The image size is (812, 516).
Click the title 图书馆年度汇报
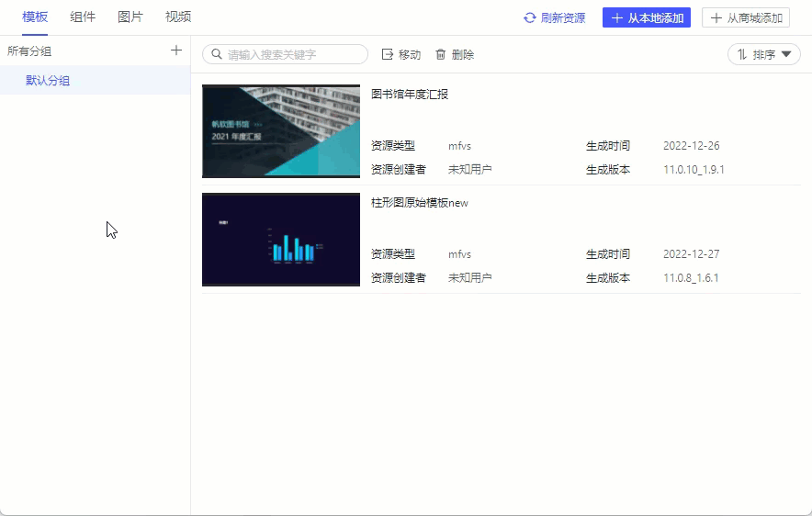tap(410, 95)
